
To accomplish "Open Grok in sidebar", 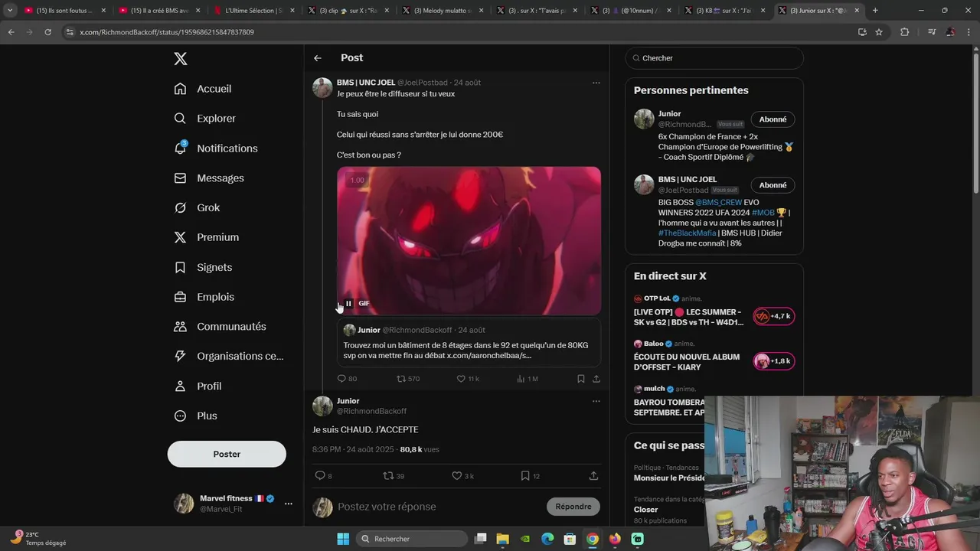I will (197, 207).
